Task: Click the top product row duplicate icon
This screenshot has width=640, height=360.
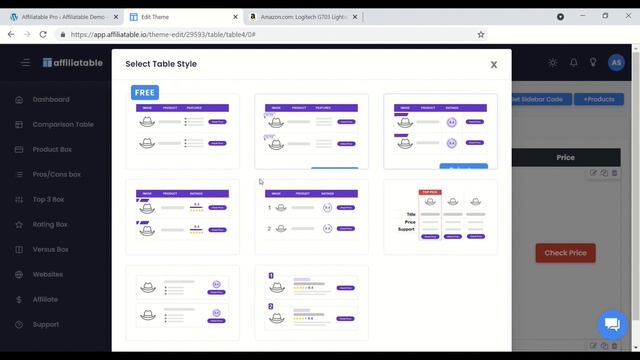Action: 604,173
